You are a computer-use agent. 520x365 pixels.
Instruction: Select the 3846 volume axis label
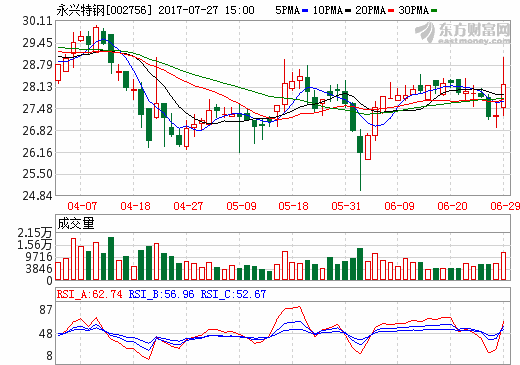tap(40, 269)
